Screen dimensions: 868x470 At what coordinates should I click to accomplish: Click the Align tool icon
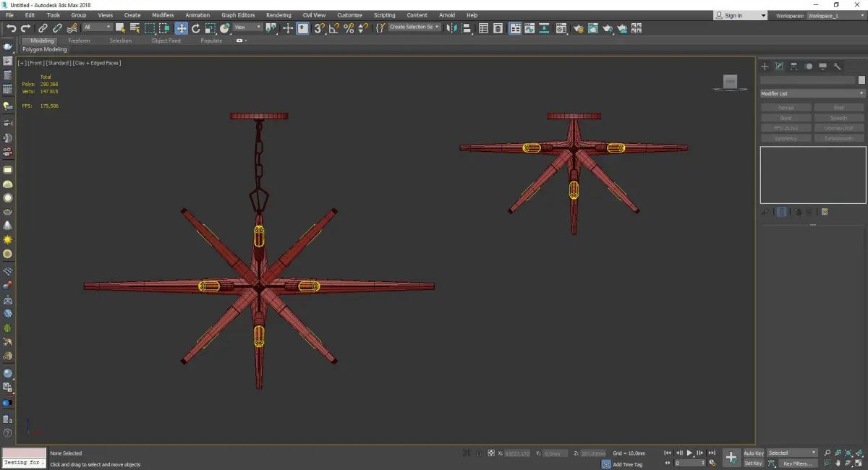(467, 28)
